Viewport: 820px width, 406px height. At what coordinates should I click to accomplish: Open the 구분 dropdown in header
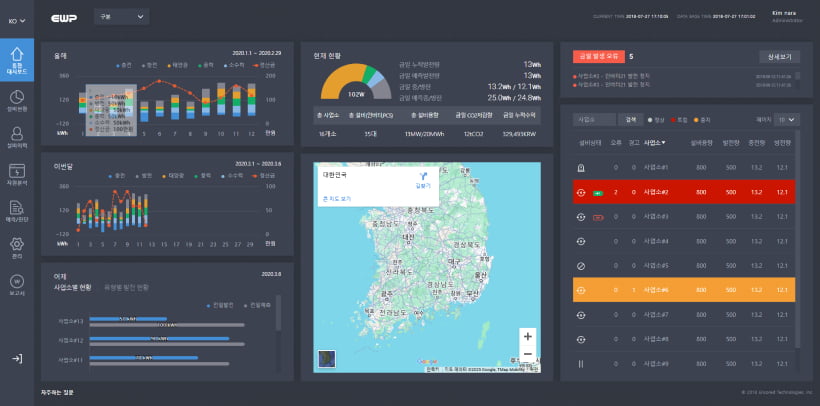[121, 17]
